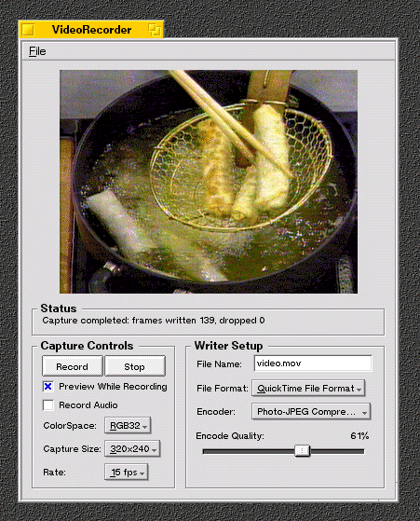Open the RGB32 ColorSpace dropdown
This screenshot has height=521, width=420.
pos(128,426)
